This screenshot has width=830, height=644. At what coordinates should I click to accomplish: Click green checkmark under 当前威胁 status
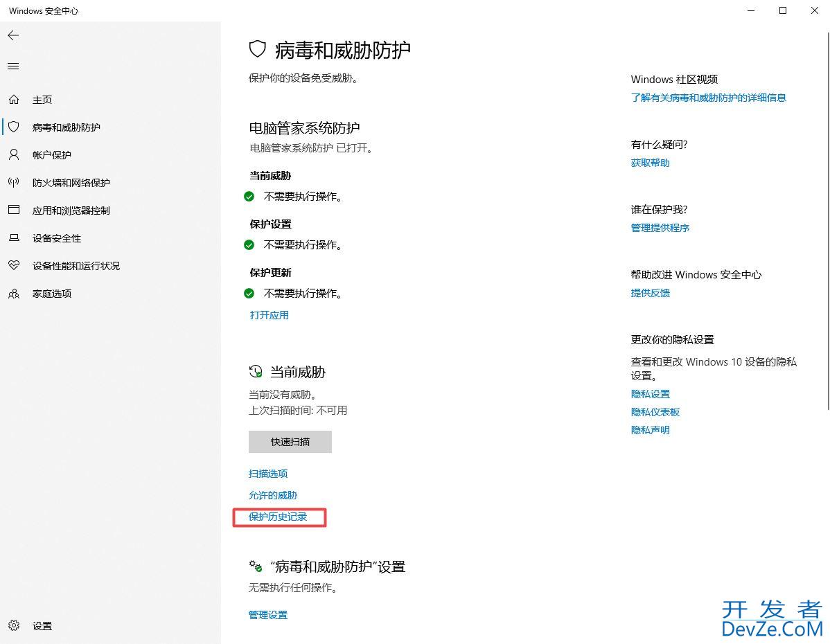[249, 197]
